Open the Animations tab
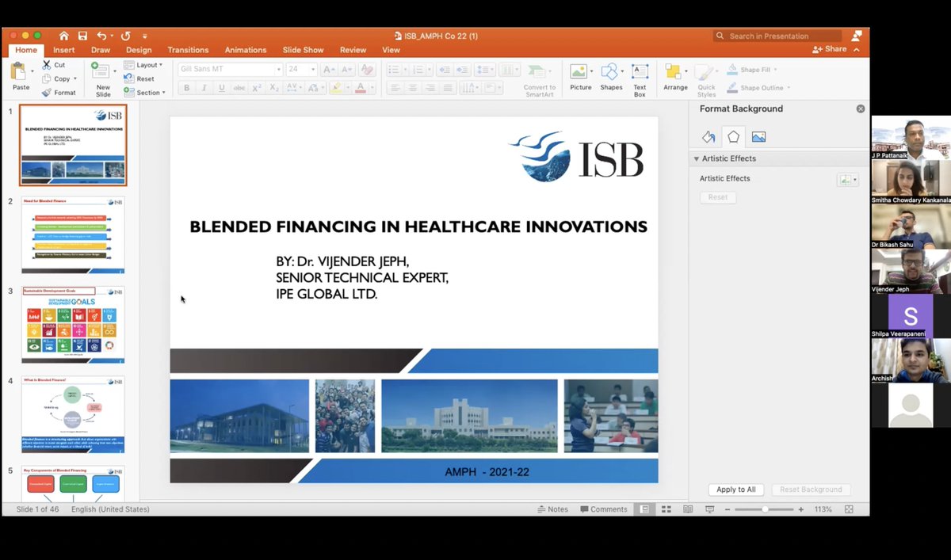Screen dimensions: 951x560 click(x=246, y=50)
